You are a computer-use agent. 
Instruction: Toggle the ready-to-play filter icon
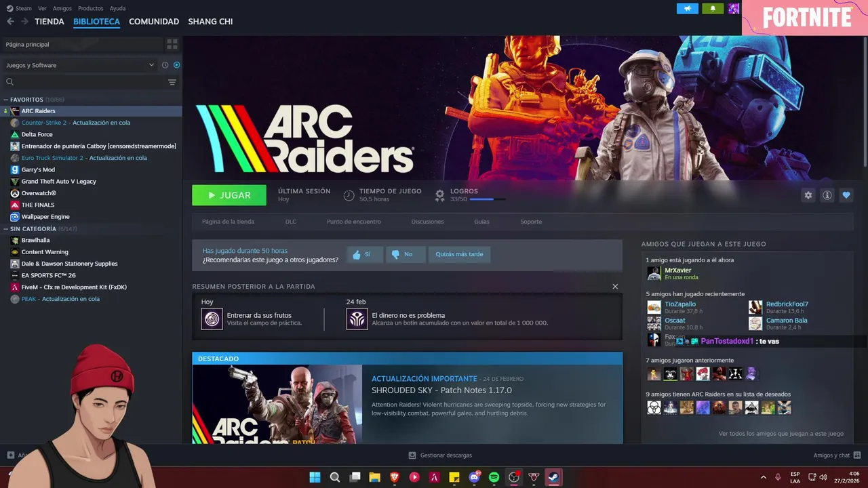(x=176, y=65)
